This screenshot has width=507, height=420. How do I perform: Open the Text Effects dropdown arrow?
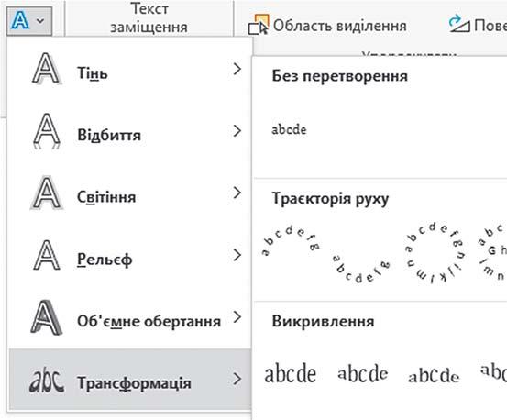40,21
